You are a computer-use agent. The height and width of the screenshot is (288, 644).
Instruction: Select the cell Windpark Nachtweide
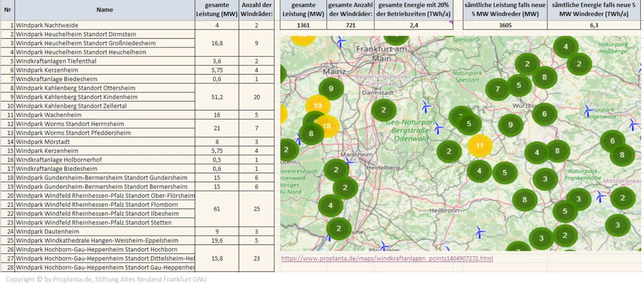[105, 25]
